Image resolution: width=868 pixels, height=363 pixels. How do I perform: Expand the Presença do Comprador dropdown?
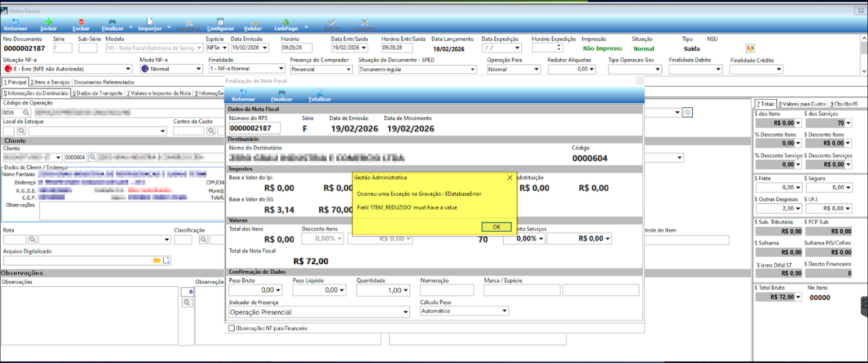(x=349, y=69)
